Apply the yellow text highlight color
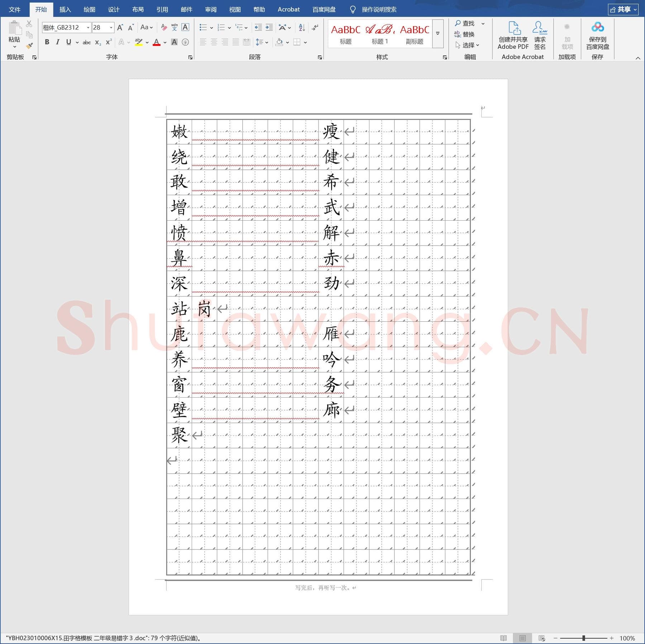The image size is (645, 644). [x=138, y=42]
